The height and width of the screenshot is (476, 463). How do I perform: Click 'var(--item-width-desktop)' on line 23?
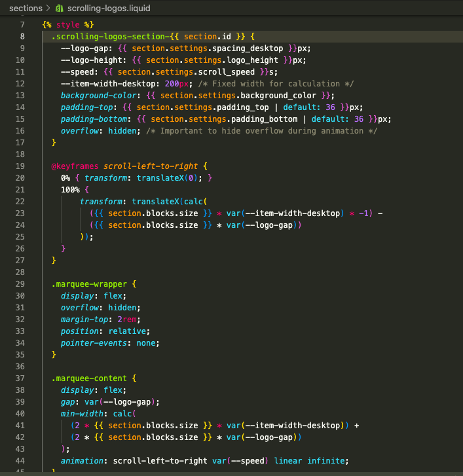click(285, 213)
